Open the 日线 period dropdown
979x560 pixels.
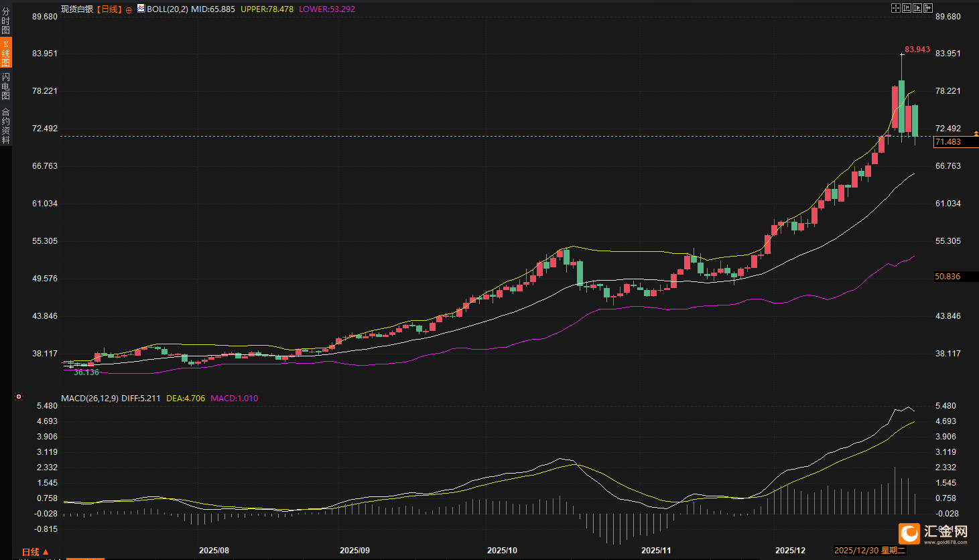tap(36, 553)
